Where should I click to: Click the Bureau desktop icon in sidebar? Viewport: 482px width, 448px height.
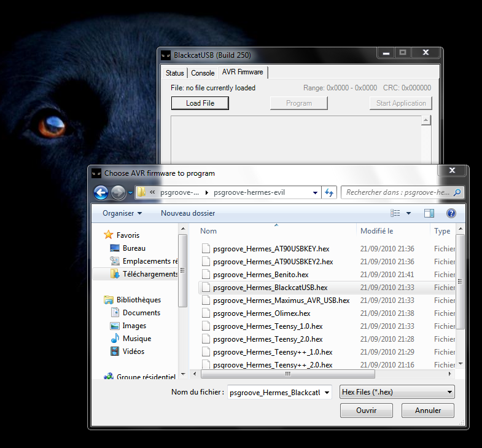tap(115, 248)
